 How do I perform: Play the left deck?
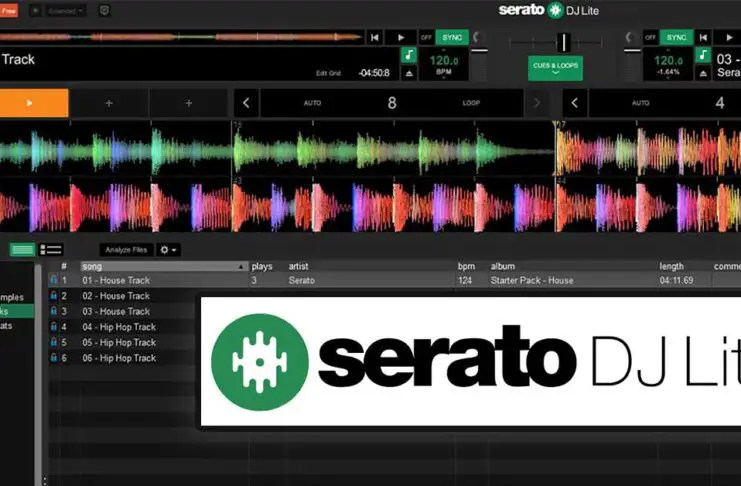pyautogui.click(x=401, y=37)
